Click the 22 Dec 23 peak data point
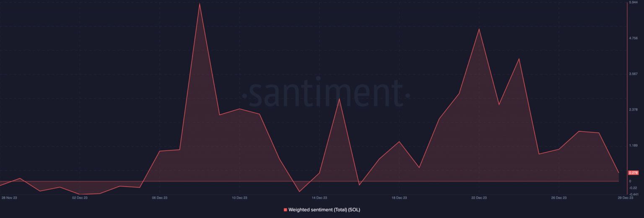The image size is (644, 218). tap(479, 29)
